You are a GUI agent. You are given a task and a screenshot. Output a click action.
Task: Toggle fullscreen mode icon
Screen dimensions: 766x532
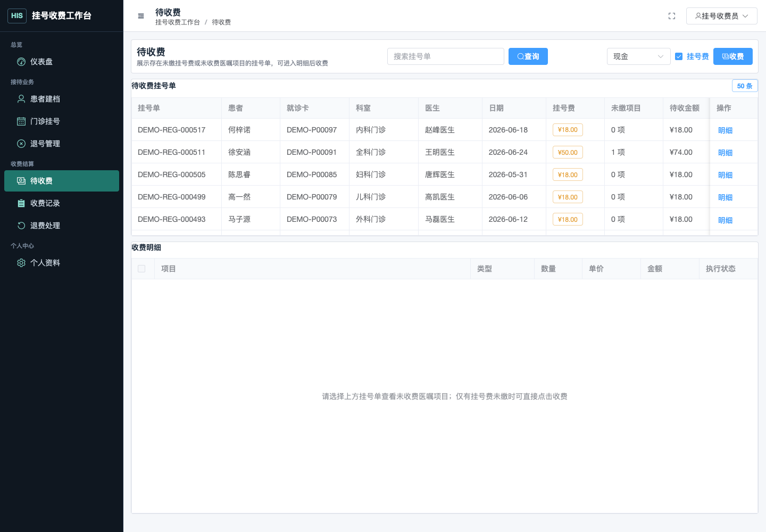672,16
